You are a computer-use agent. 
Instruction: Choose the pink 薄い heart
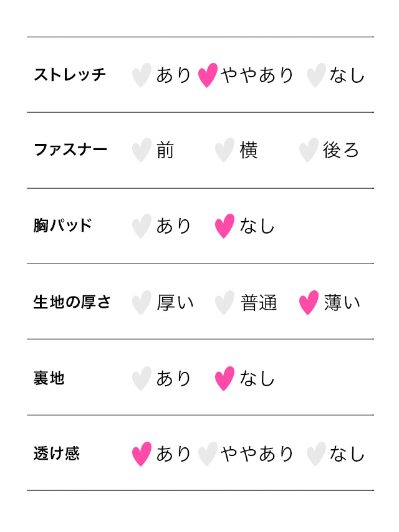coord(309,303)
